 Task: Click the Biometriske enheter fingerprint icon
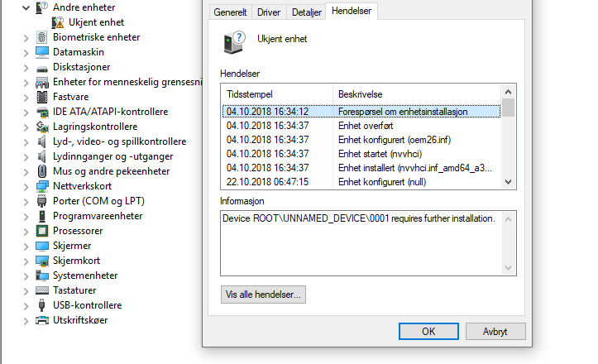42,37
